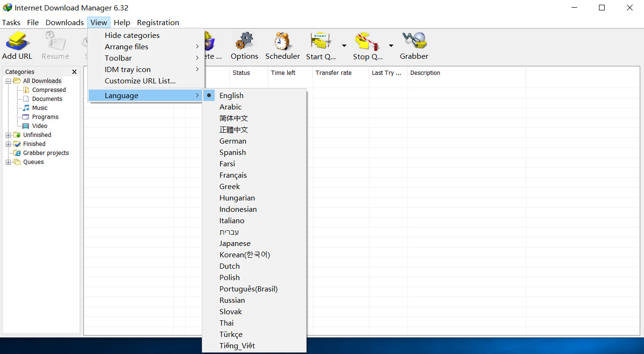The width and height of the screenshot is (644, 354).
Task: Select Thai language option
Action: point(254,323)
